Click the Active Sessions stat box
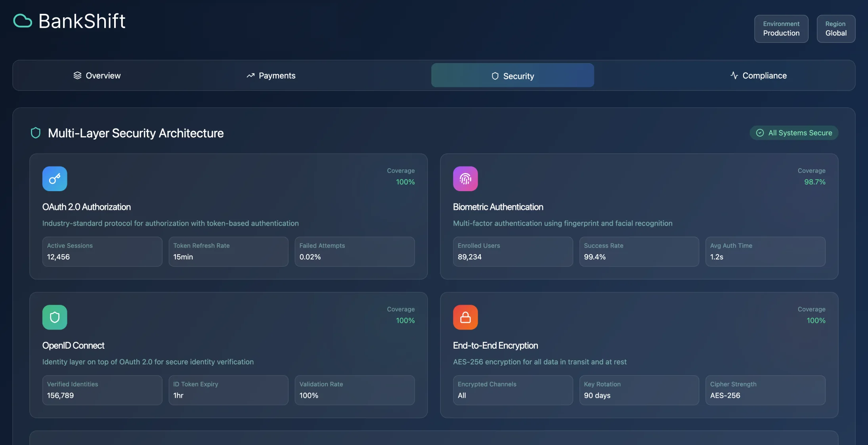Viewport: 868px width, 445px height. coord(102,251)
